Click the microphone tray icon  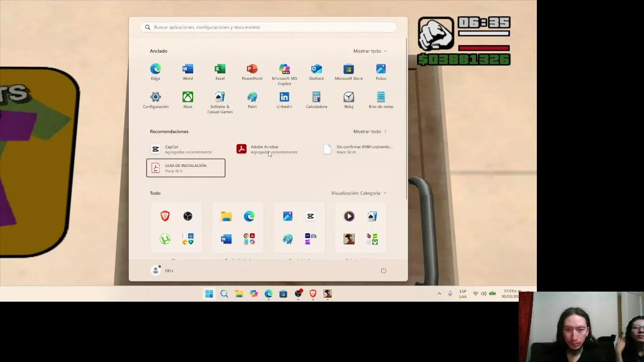(450, 294)
